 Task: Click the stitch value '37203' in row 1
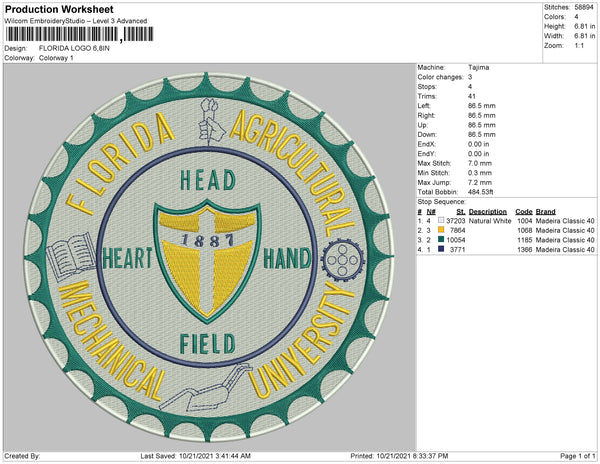(x=456, y=221)
